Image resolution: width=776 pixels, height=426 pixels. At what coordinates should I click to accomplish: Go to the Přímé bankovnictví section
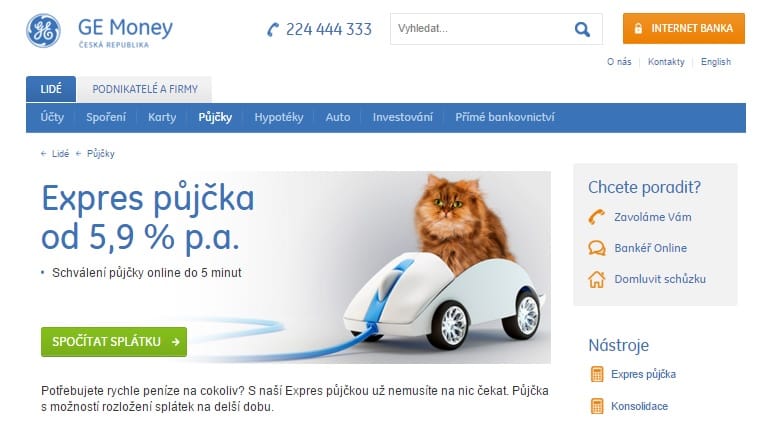click(x=504, y=117)
